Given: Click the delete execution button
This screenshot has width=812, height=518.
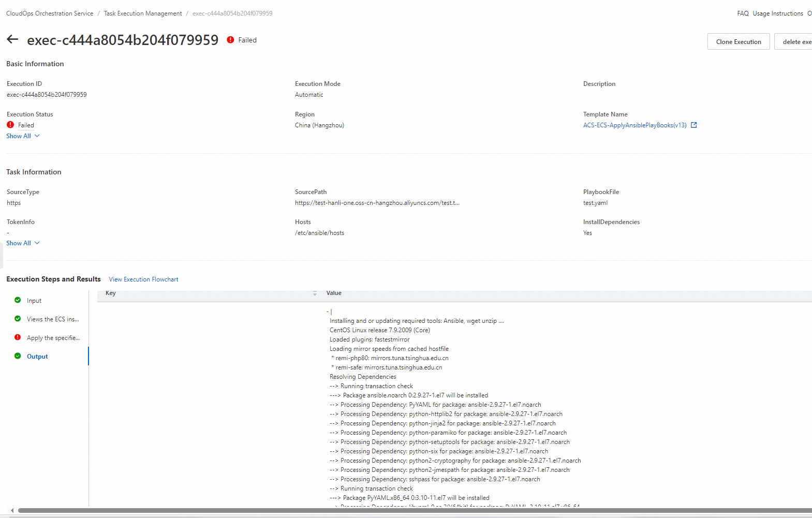Looking at the screenshot, I should pos(793,42).
